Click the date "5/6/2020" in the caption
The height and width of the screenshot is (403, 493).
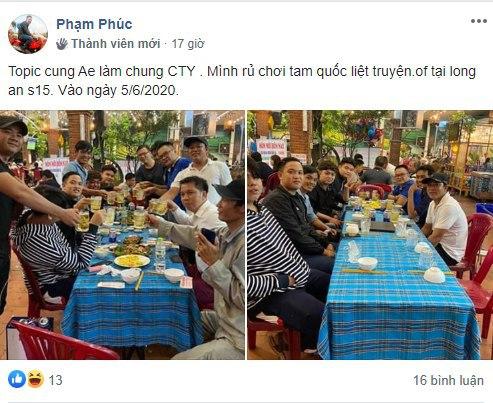148,90
